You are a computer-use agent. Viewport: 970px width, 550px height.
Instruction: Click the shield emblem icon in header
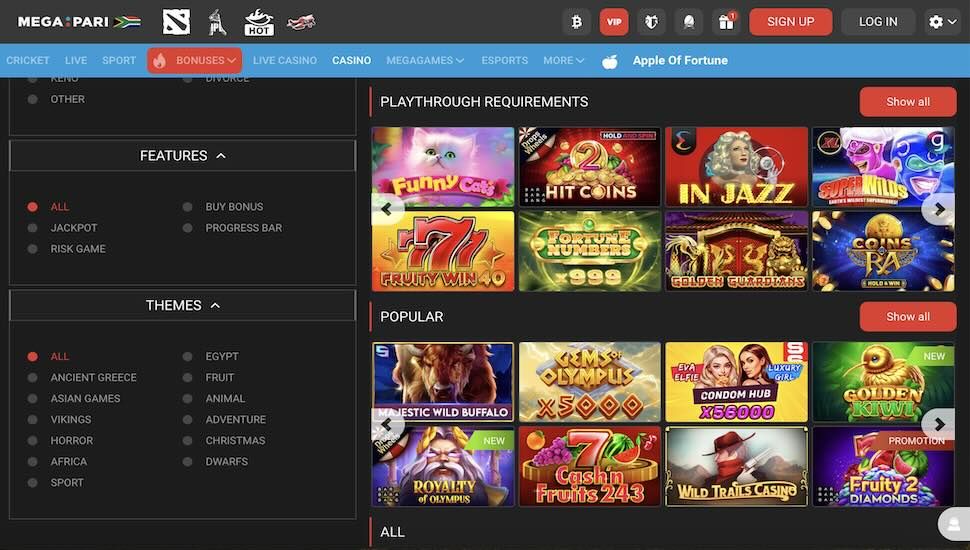651,22
